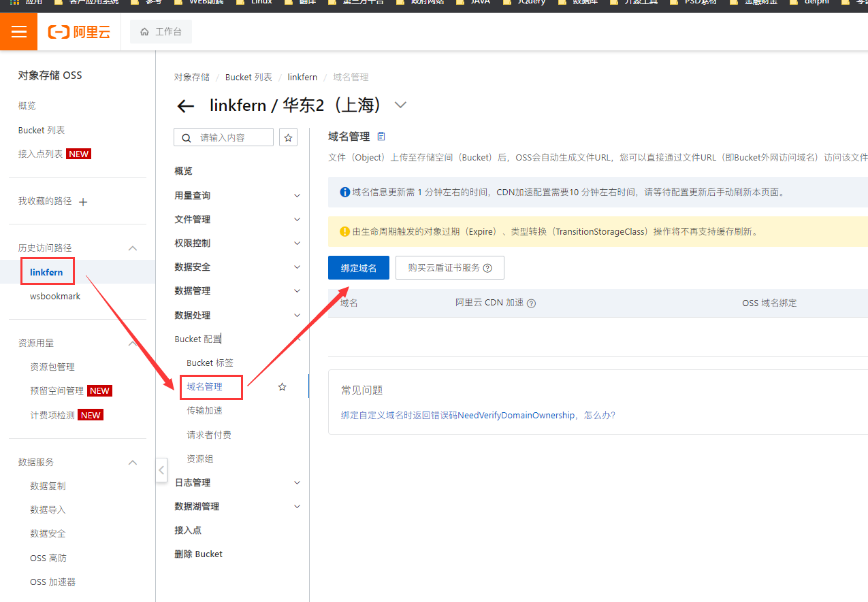Click the Bucket 列表 breadcrumb
Screen dimensions: 868x602
[x=248, y=78]
